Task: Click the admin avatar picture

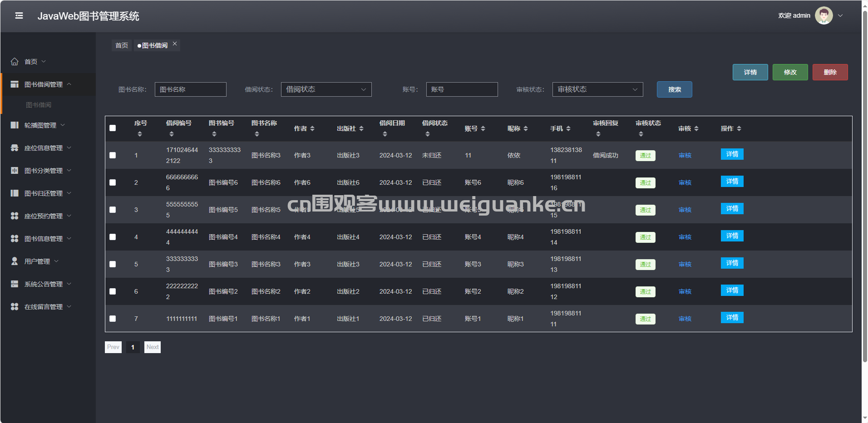Action: (x=824, y=15)
